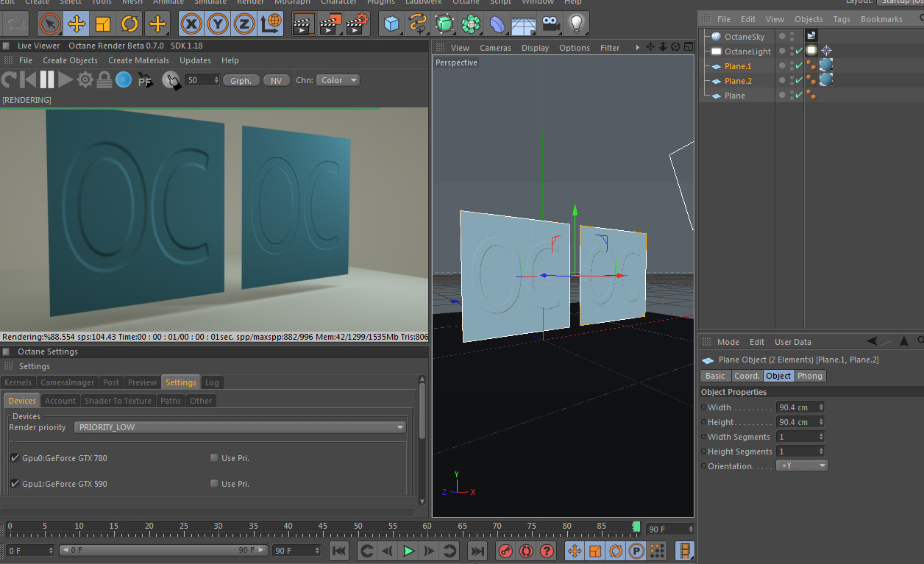Screen dimensions: 924x564
Task: Switch the world coordinate system icon
Action: 271,24
